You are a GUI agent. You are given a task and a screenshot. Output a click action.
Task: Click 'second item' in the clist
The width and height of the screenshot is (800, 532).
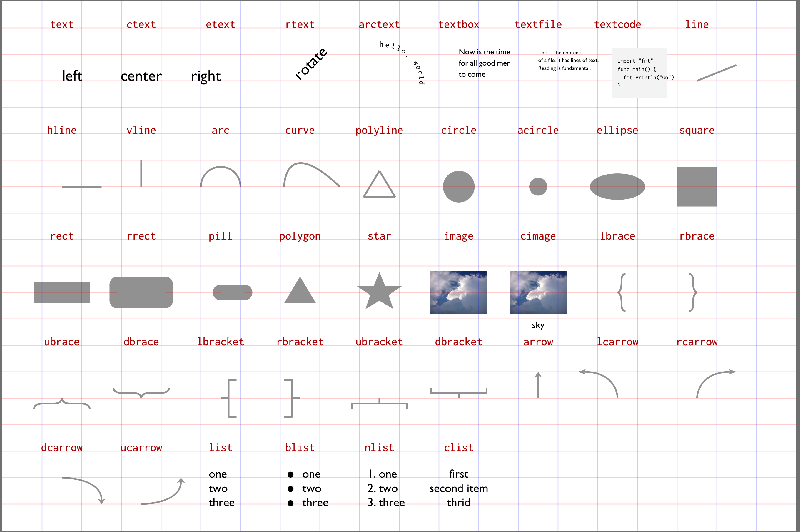[x=459, y=488]
